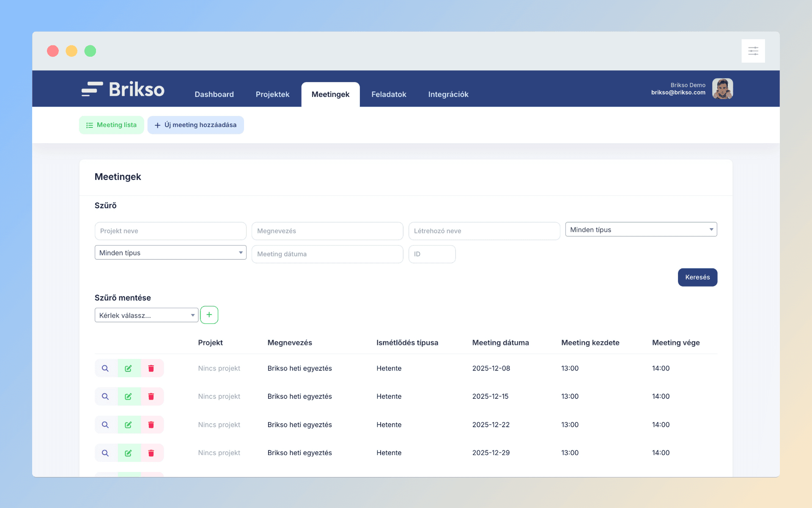Select the Meeting lista button

(x=112, y=125)
